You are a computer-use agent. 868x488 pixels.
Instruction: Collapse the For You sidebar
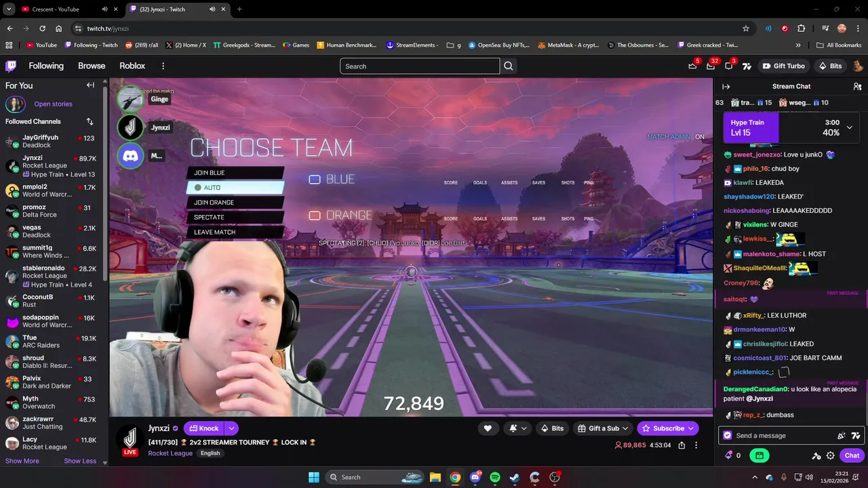pyautogui.click(x=90, y=85)
